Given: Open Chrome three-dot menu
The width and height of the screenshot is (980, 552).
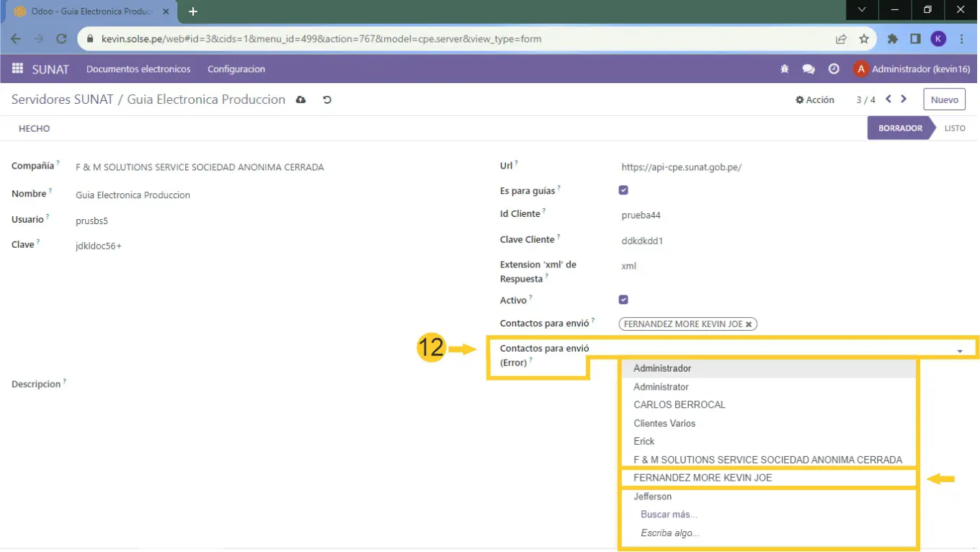Looking at the screenshot, I should pyautogui.click(x=962, y=39).
